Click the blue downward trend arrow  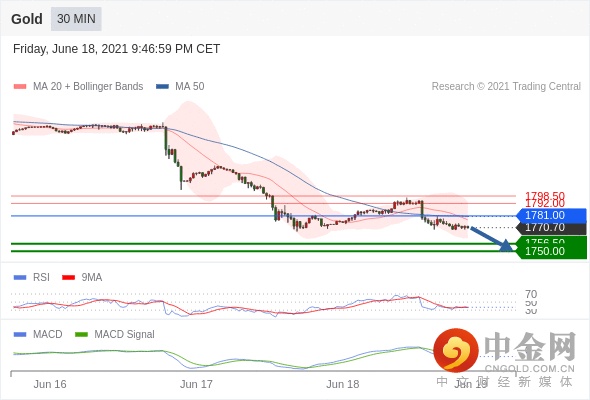point(491,239)
